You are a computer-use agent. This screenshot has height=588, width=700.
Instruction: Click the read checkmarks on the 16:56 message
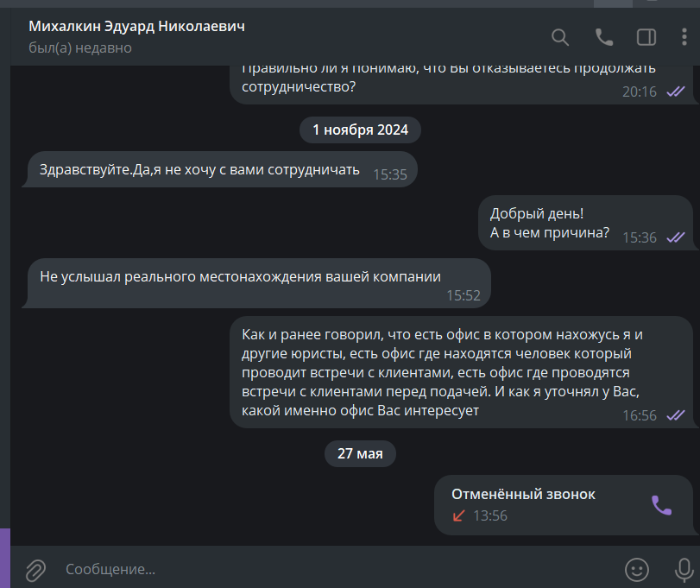(676, 415)
